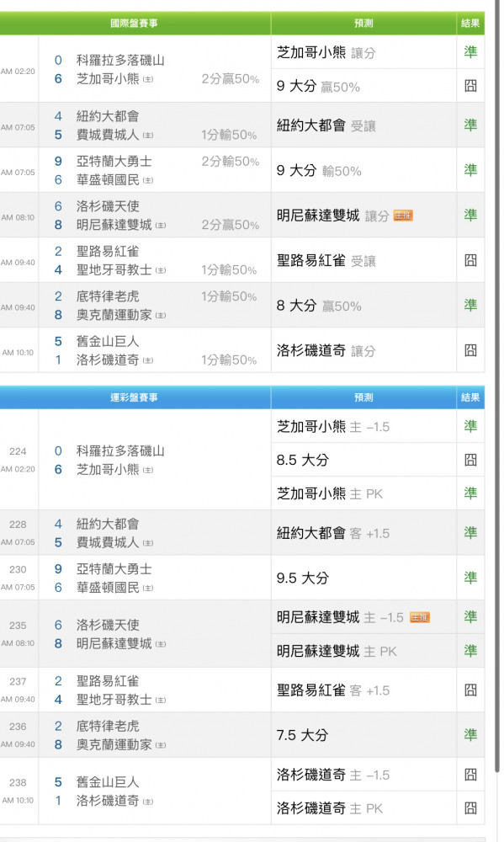Click the 預測 header of 運彩盤 table
Image resolution: width=504 pixels, height=842 pixels.
(x=363, y=397)
